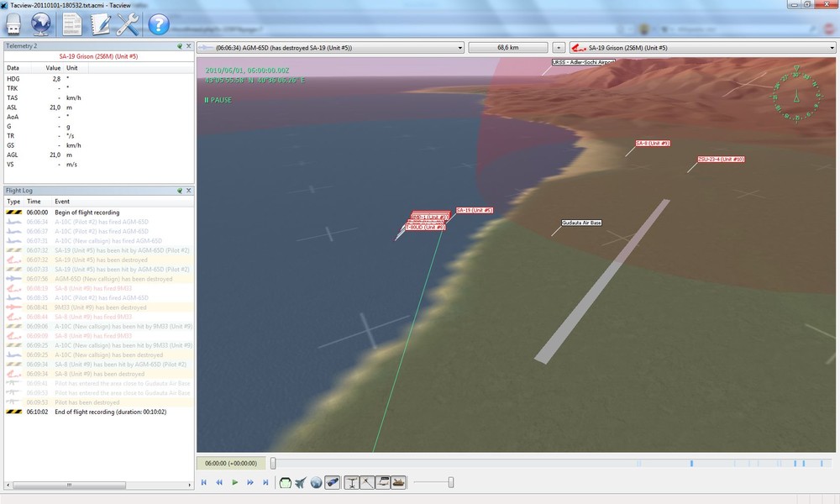Screen dimensions: 840x504
Task: Toggle the altitude pole display button
Action: click(351, 482)
